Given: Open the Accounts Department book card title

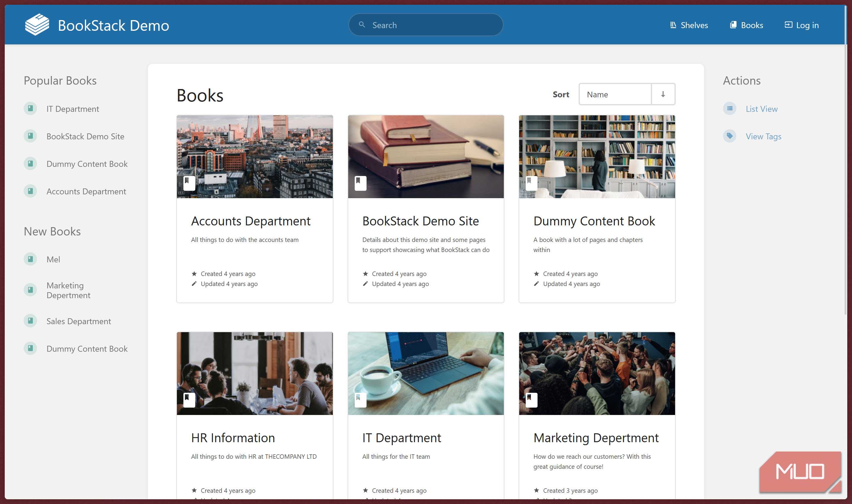Looking at the screenshot, I should coord(251,221).
